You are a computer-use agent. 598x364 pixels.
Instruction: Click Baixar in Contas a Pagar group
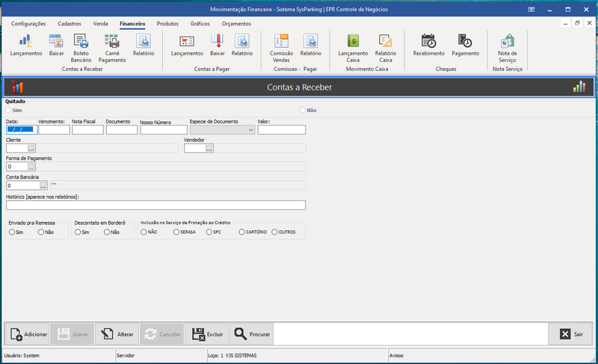(217, 45)
